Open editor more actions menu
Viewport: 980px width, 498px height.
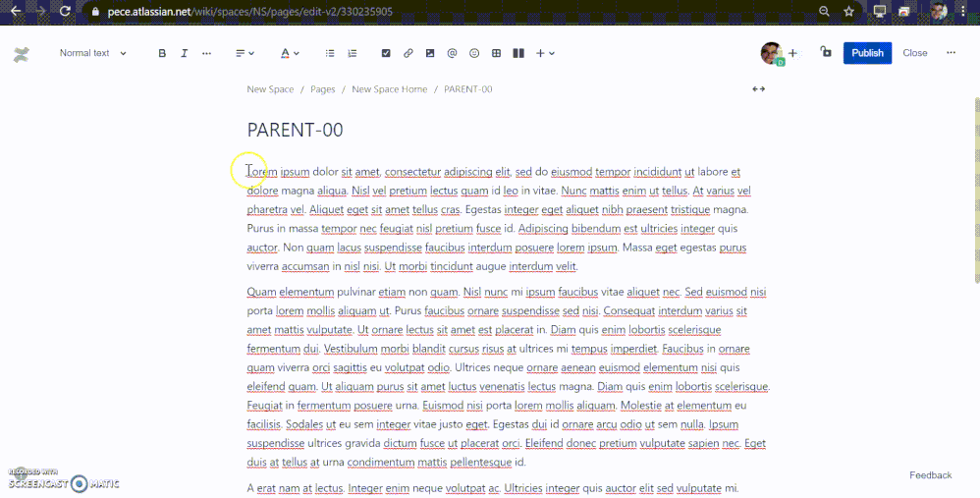tap(951, 53)
